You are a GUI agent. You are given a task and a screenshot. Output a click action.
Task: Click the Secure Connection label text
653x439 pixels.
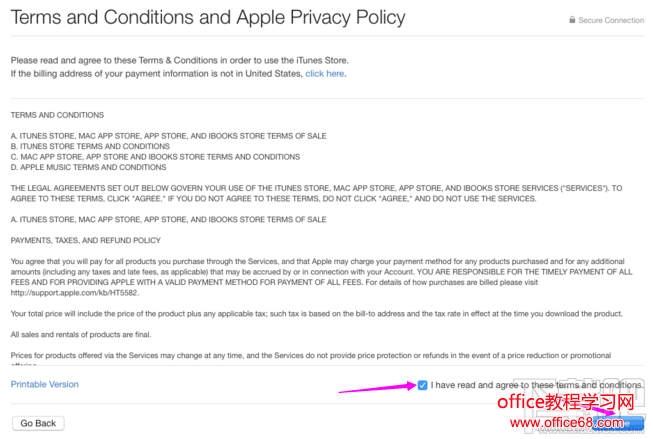pyautogui.click(x=611, y=20)
